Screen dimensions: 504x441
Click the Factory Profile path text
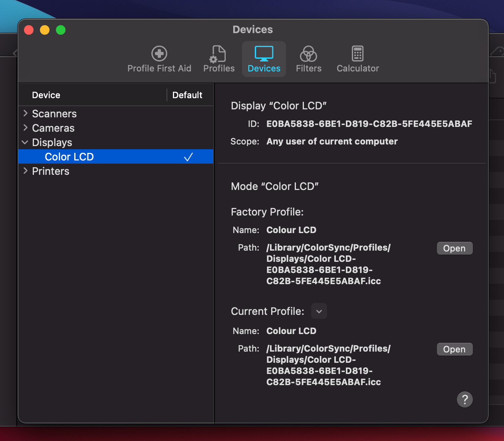[x=328, y=264]
